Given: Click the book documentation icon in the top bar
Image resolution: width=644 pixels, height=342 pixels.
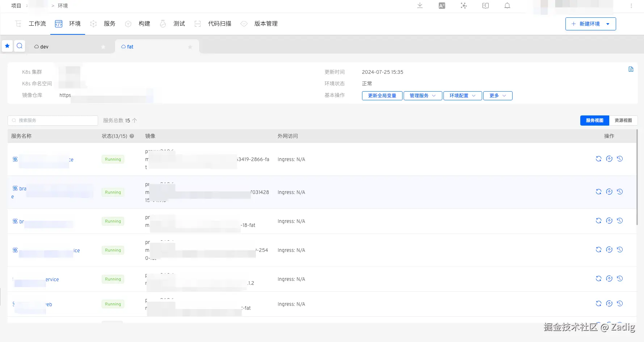Looking at the screenshot, I should [x=486, y=5].
